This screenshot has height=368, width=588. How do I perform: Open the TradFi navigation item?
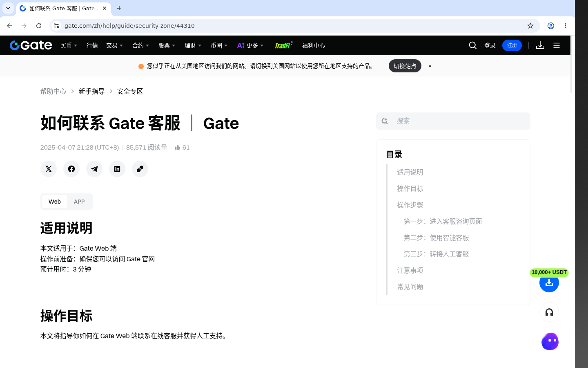(283, 45)
